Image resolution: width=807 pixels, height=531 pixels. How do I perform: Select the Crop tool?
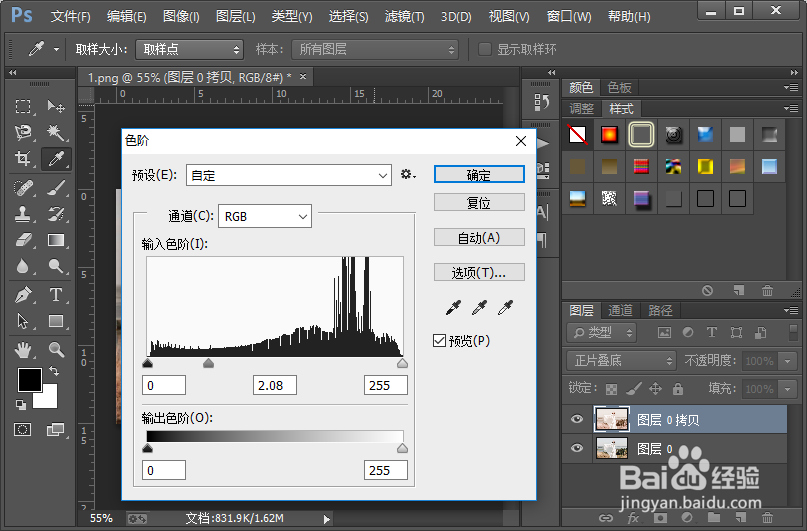click(x=23, y=158)
